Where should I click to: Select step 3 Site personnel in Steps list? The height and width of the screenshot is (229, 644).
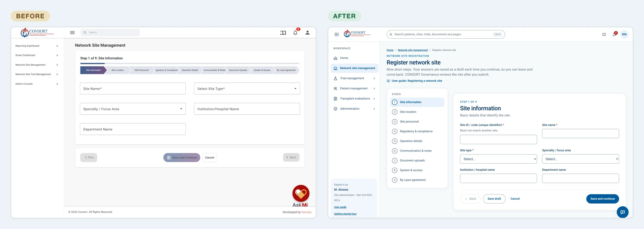[x=417, y=121]
